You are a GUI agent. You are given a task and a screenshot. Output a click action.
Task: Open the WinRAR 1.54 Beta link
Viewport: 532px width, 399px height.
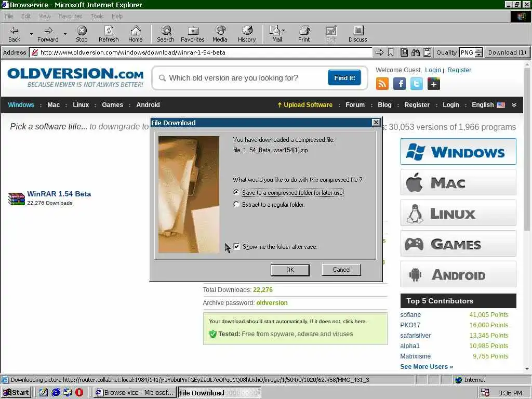pos(59,194)
